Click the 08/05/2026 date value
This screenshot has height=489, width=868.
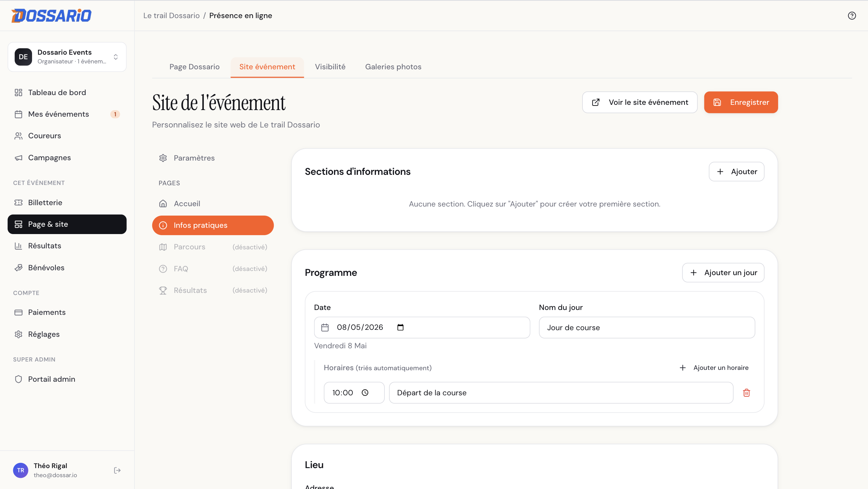(360, 327)
